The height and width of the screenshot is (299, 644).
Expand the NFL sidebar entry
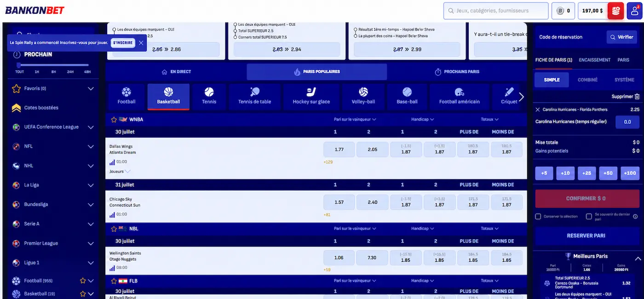[91, 147]
